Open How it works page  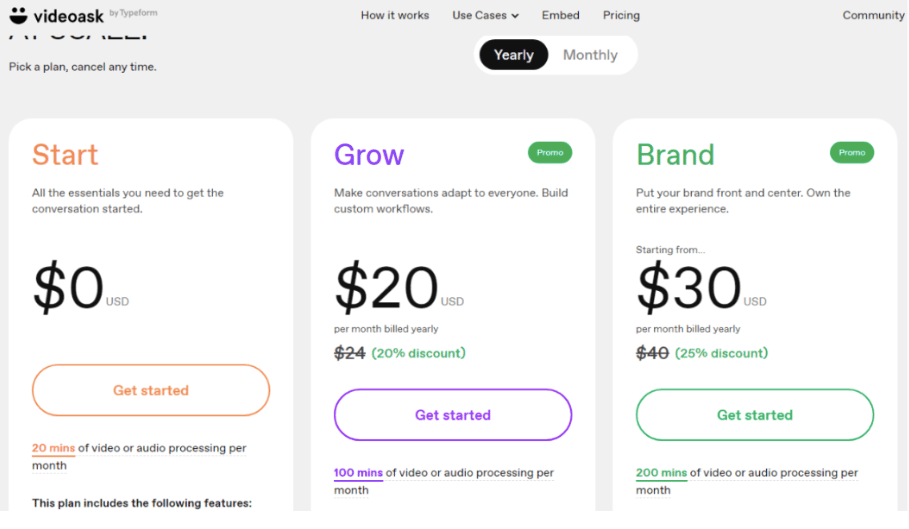pyautogui.click(x=395, y=16)
